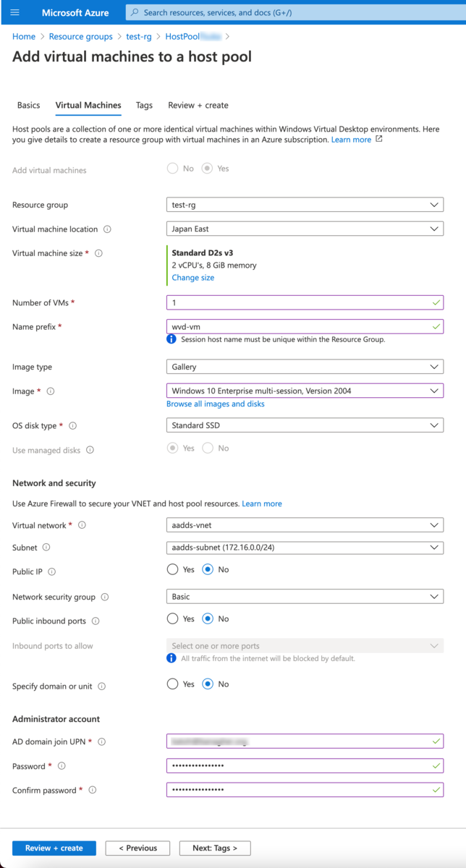The height and width of the screenshot is (868, 466).
Task: Click the AD domain join UPN field
Action: (x=305, y=741)
